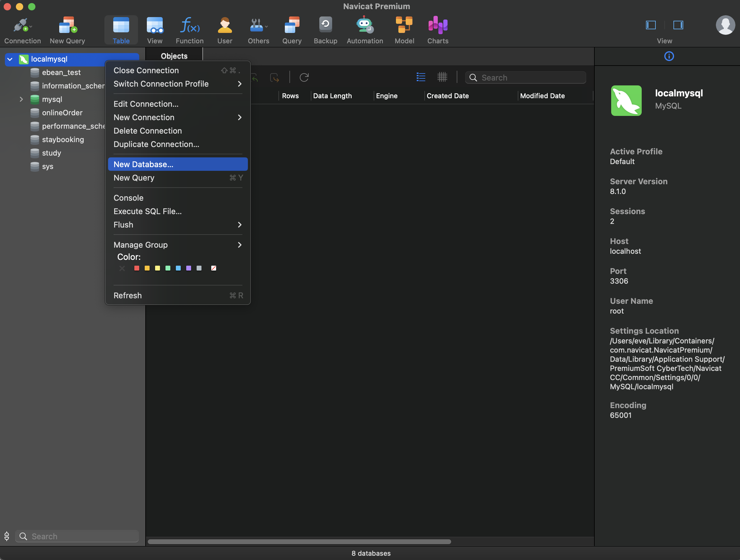Open the Automation panel
Image resolution: width=740 pixels, height=560 pixels.
pos(364,29)
